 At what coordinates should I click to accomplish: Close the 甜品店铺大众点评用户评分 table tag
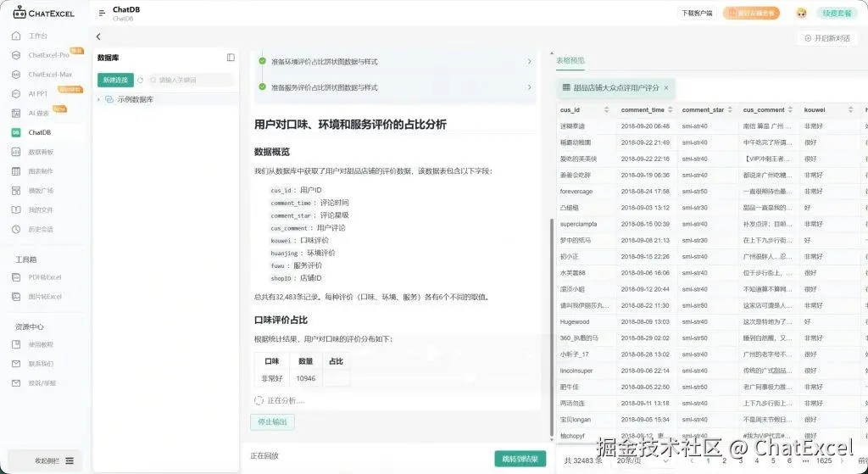tap(666, 87)
